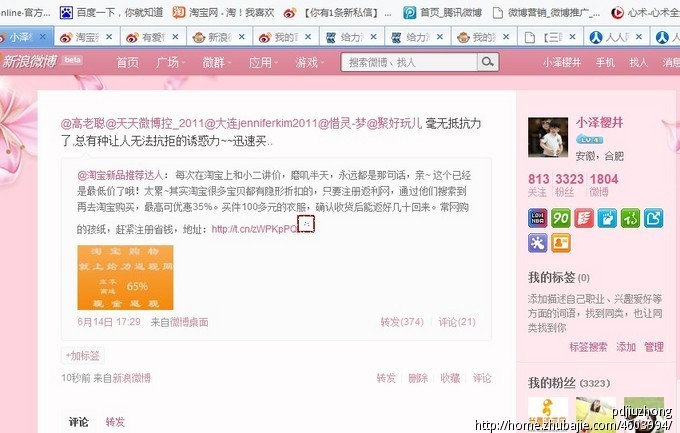Open the blue NBA app icon
This screenshot has width=680, height=433.
[x=537, y=218]
